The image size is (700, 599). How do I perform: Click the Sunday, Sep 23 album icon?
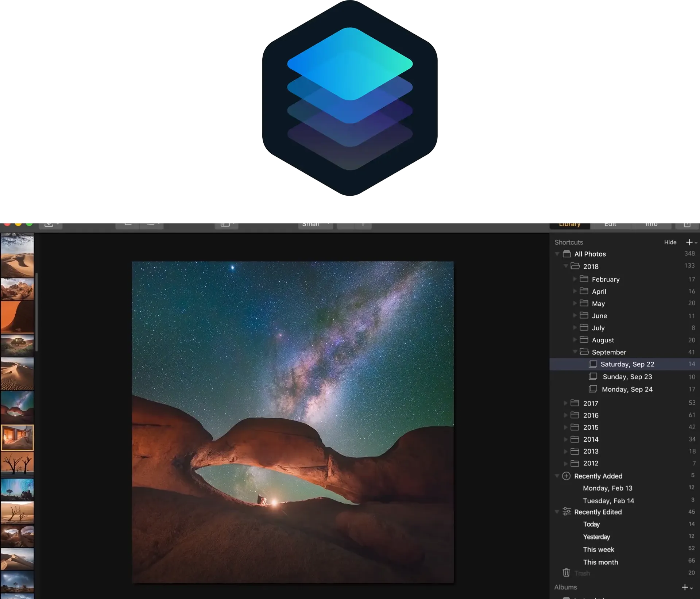pyautogui.click(x=593, y=376)
